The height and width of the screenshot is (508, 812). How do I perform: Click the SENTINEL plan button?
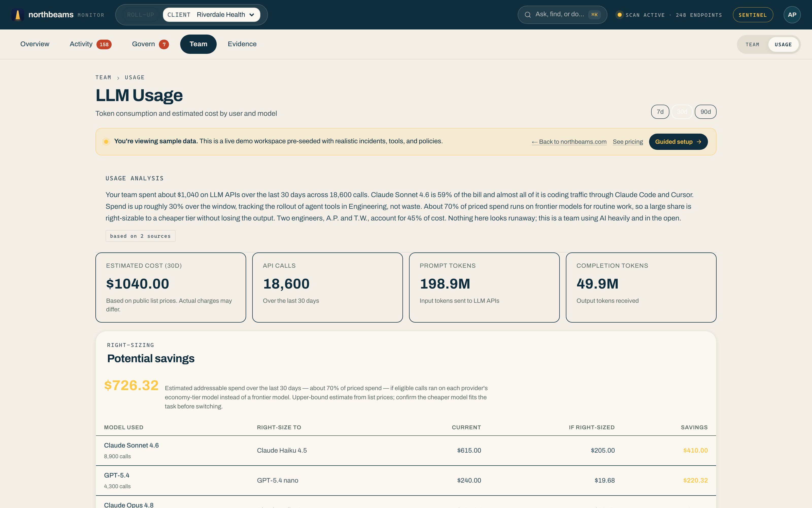(x=753, y=15)
